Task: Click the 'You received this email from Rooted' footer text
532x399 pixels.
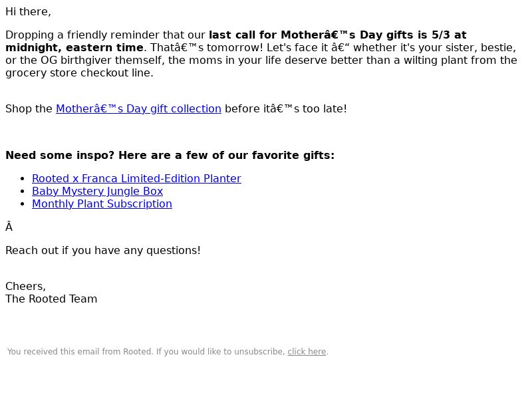Action: pos(80,352)
